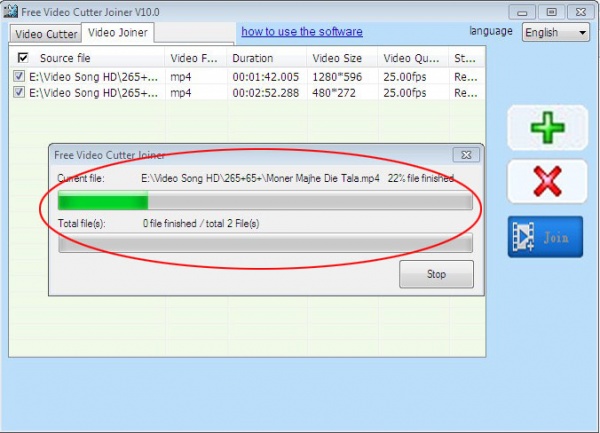
Task: Click the Duration column header
Action: tap(266, 58)
